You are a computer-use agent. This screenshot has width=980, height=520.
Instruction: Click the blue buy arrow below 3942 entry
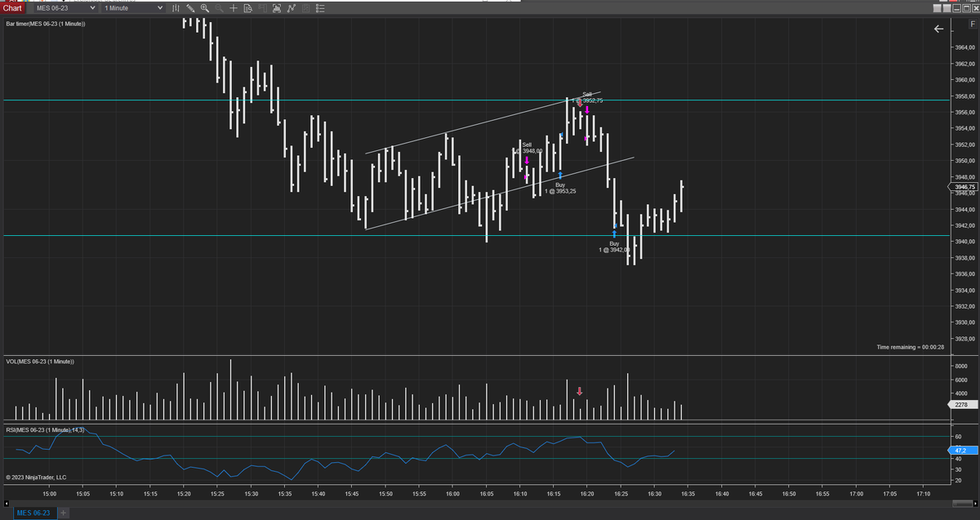(614, 233)
